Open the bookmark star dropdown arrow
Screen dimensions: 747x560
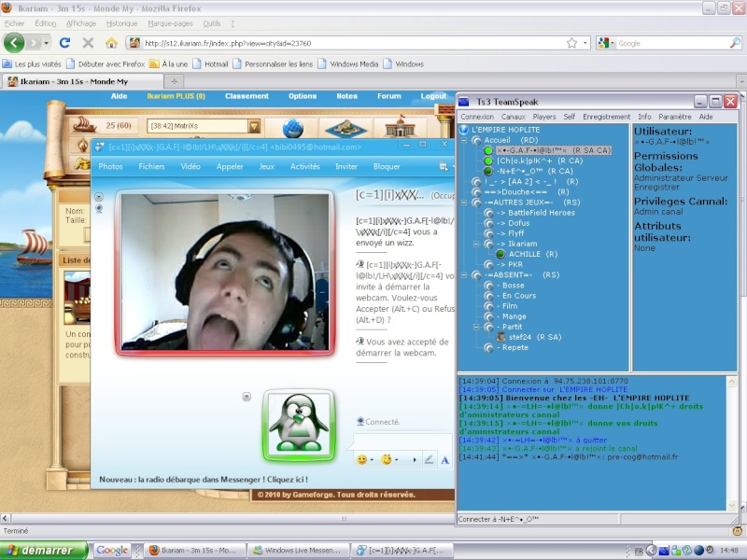tap(585, 43)
